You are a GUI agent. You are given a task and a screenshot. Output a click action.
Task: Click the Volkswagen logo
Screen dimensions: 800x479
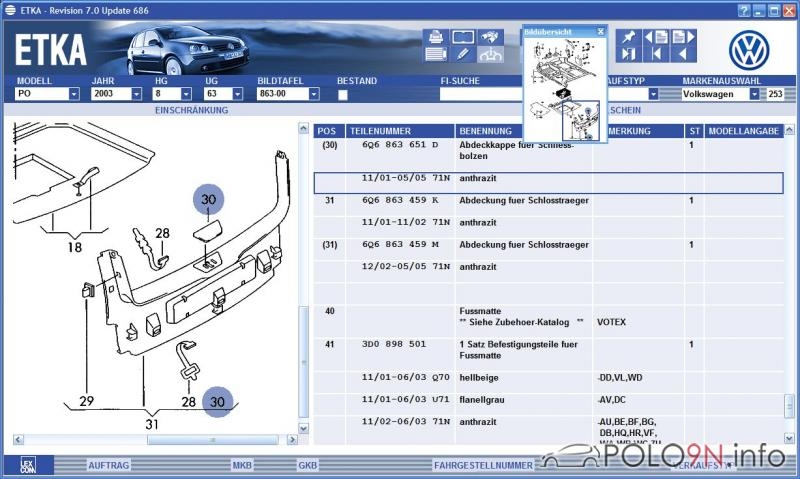coord(747,48)
